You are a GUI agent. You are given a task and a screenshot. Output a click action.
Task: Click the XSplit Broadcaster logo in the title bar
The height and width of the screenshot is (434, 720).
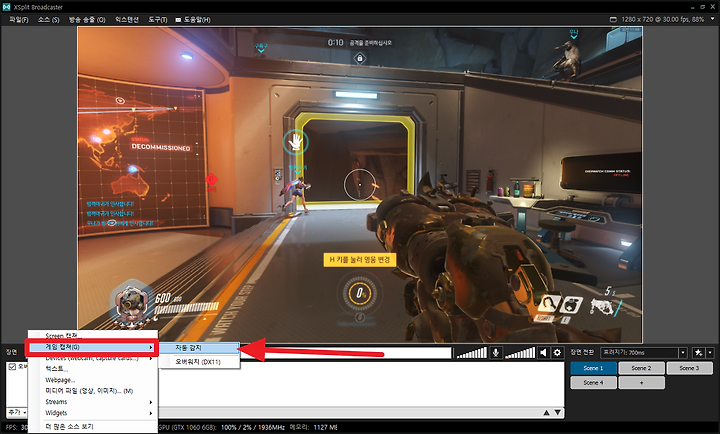pos(6,7)
